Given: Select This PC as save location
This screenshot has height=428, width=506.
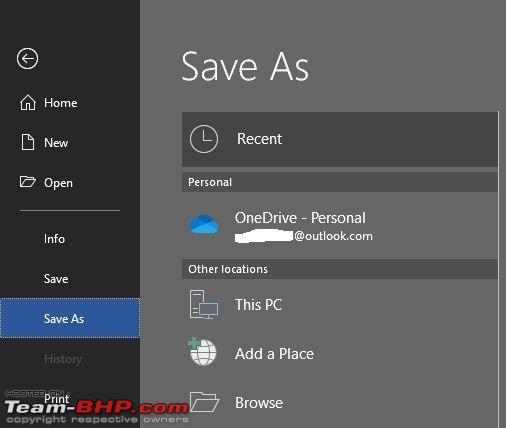Looking at the screenshot, I should point(258,304).
